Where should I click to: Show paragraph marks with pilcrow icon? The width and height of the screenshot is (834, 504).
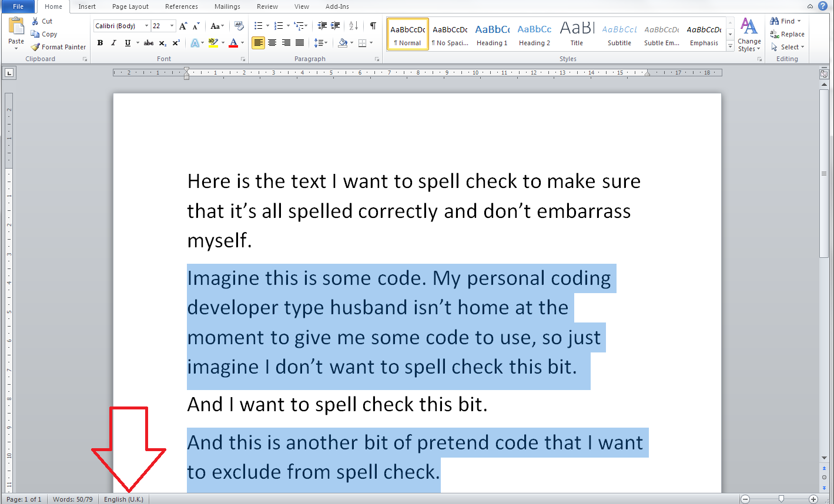pyautogui.click(x=373, y=26)
